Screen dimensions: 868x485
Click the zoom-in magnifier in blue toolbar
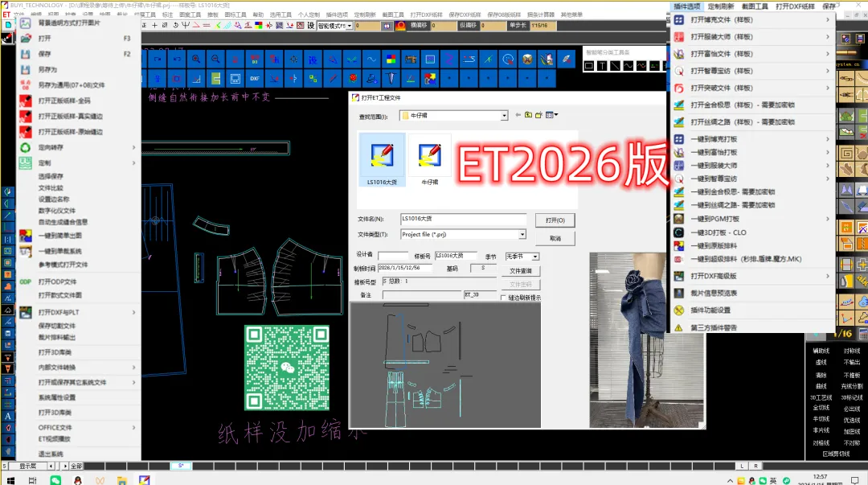(x=196, y=60)
